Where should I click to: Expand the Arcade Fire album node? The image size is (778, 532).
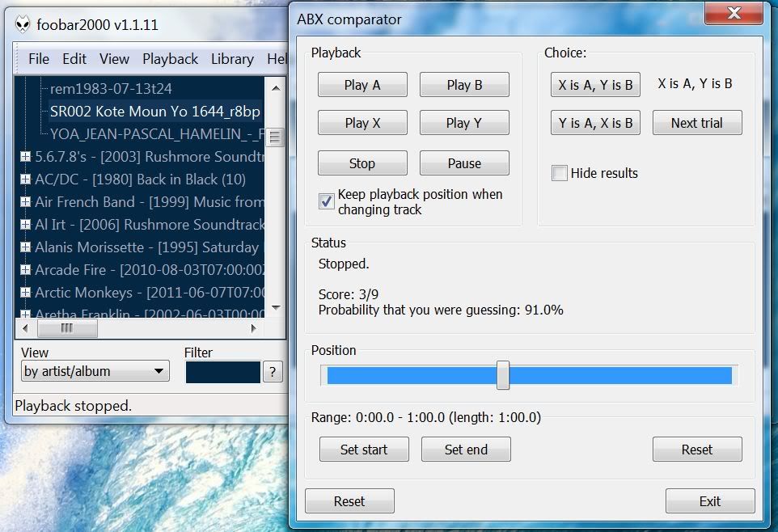point(25,269)
